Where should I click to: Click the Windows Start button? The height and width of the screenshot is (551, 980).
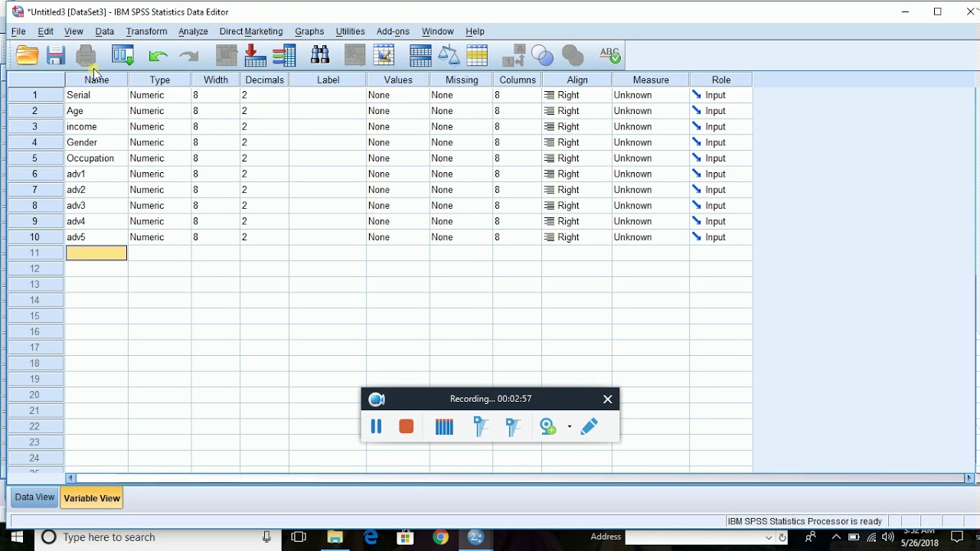[17, 537]
